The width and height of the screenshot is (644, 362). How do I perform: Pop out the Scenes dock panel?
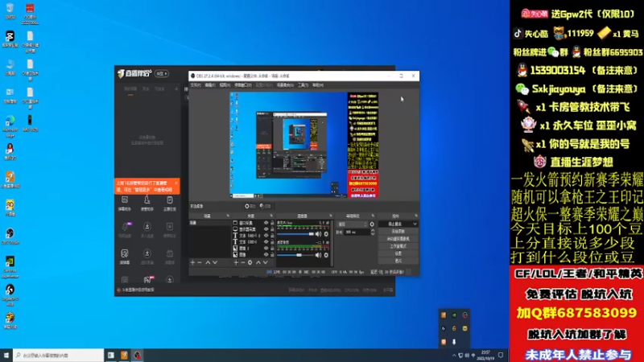[x=228, y=216]
